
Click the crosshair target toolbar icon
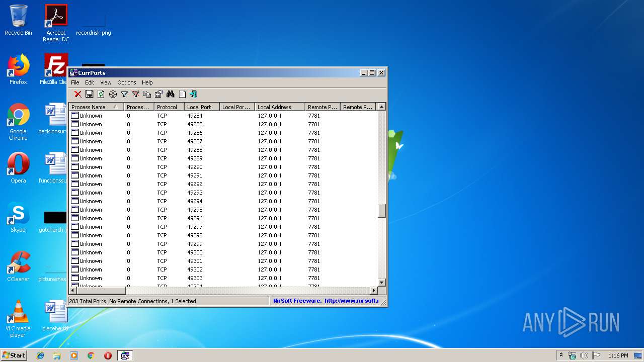click(x=113, y=94)
